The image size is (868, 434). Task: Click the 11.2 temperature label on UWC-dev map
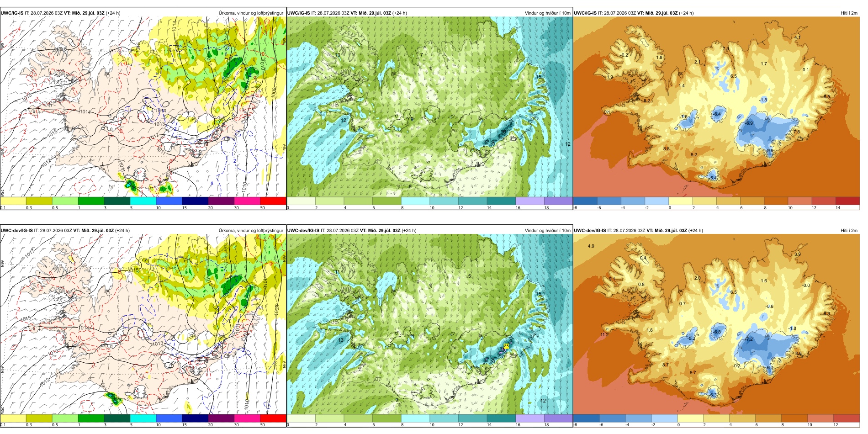604,334
